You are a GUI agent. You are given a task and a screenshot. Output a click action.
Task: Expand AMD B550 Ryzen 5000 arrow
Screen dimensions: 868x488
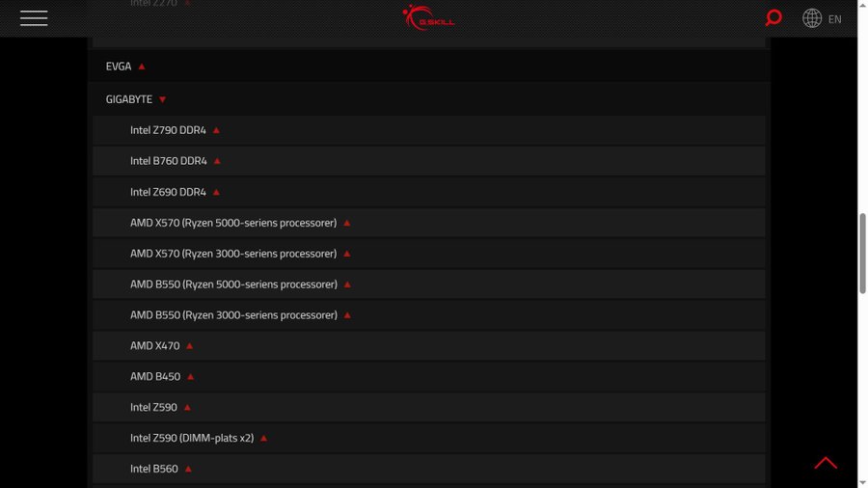[x=347, y=285]
